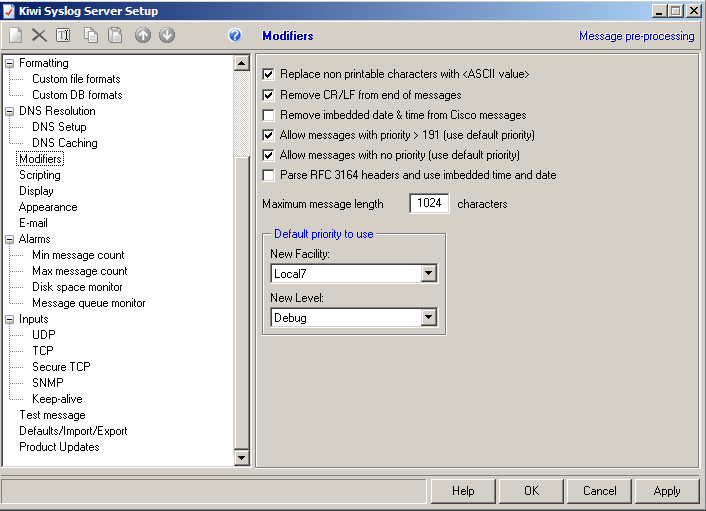The height and width of the screenshot is (511, 706).
Task: Open the Display section
Action: click(x=36, y=191)
